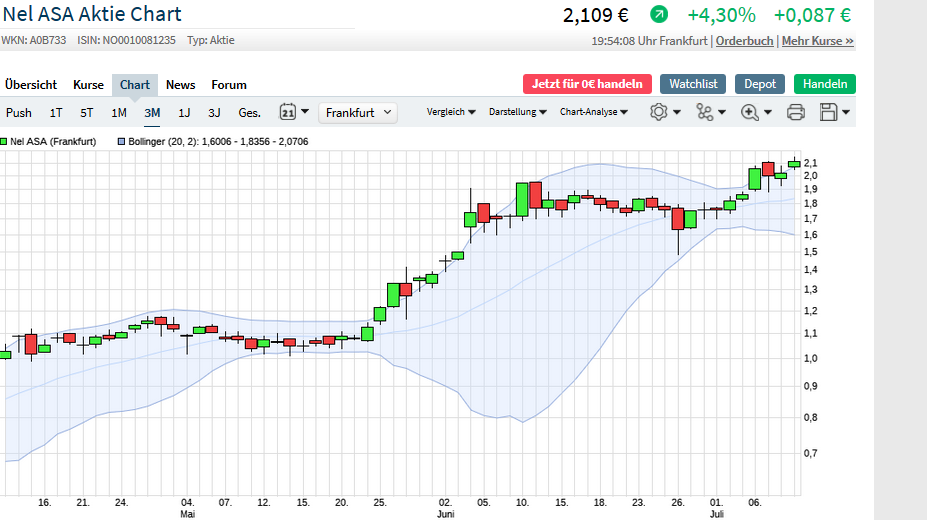Expand the calendar dropdown arrow
This screenshot has height=520, width=927.
[305, 111]
